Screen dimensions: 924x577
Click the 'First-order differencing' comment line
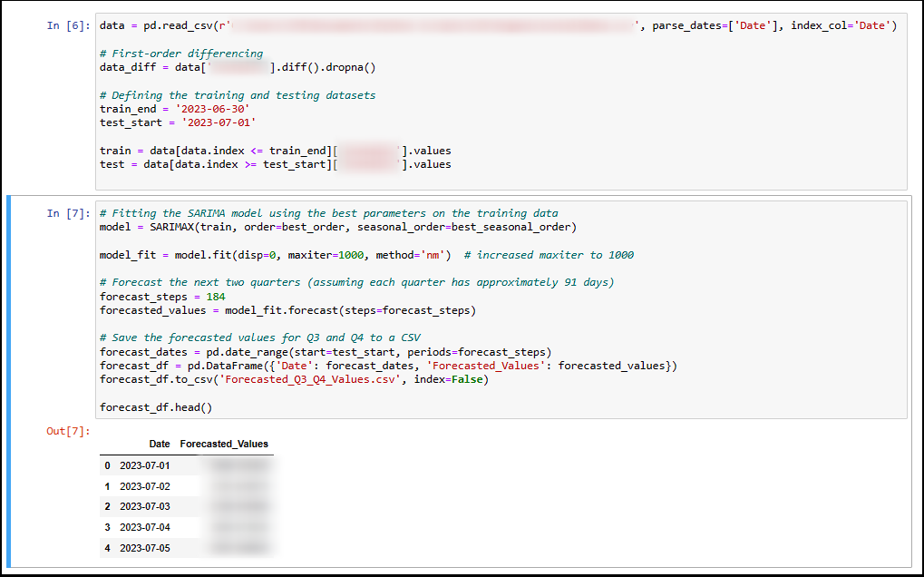click(x=181, y=54)
